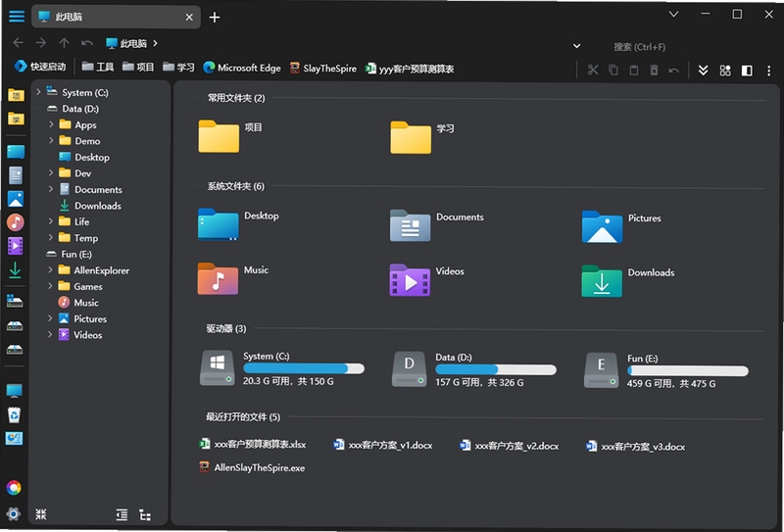Select Videos folder tile in system folders
The height and width of the screenshot is (532, 784).
[426, 279]
